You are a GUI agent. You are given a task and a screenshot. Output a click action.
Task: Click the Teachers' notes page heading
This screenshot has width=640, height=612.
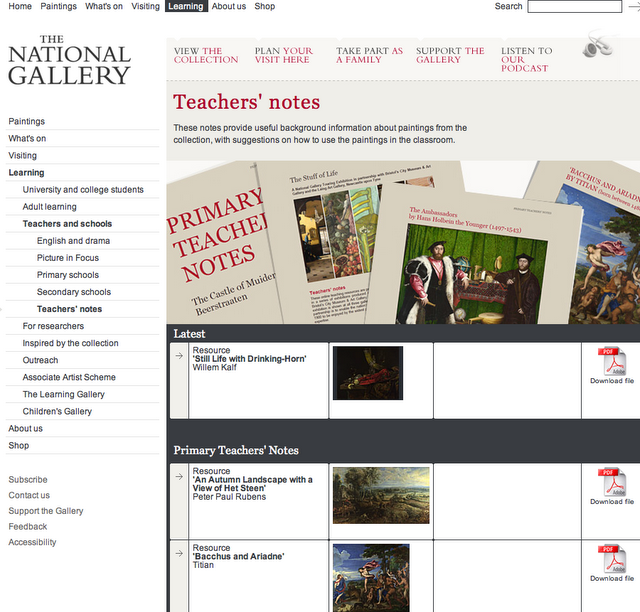pos(247,102)
